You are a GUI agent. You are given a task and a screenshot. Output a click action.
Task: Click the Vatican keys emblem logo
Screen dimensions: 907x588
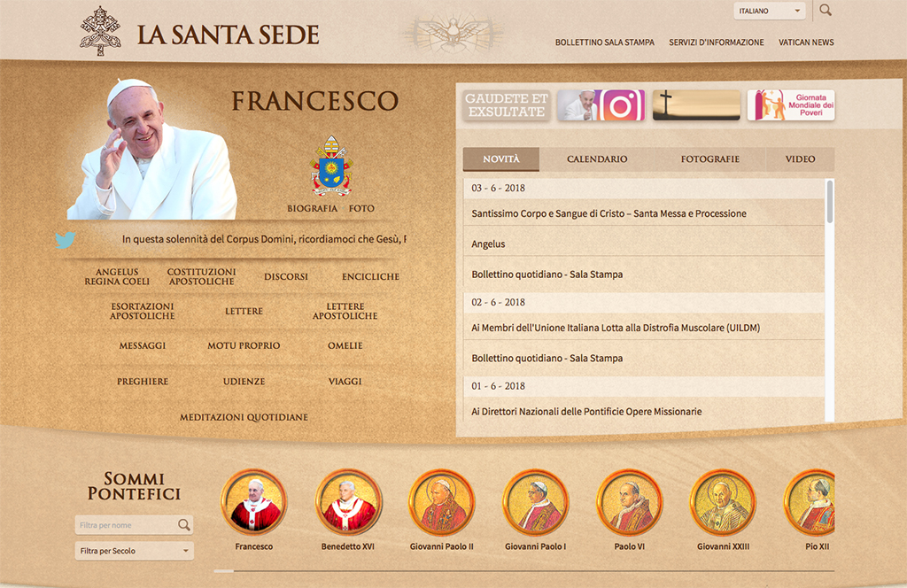point(100,32)
